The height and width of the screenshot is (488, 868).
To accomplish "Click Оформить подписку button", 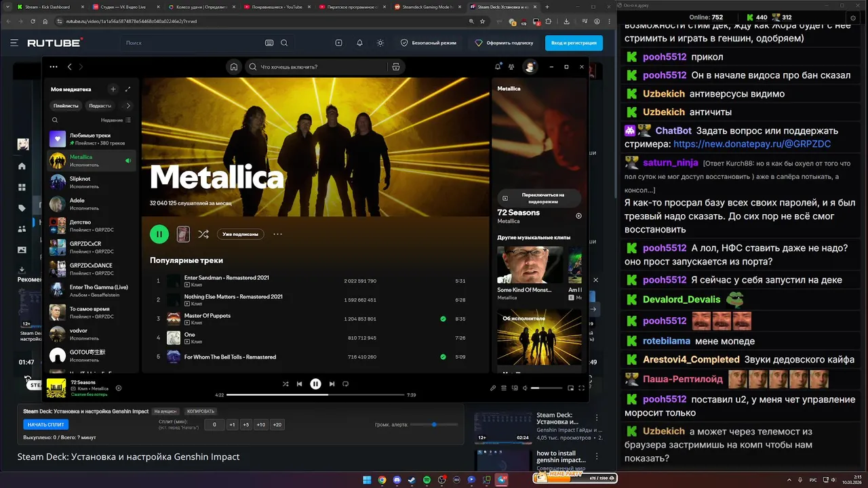I will [x=505, y=43].
